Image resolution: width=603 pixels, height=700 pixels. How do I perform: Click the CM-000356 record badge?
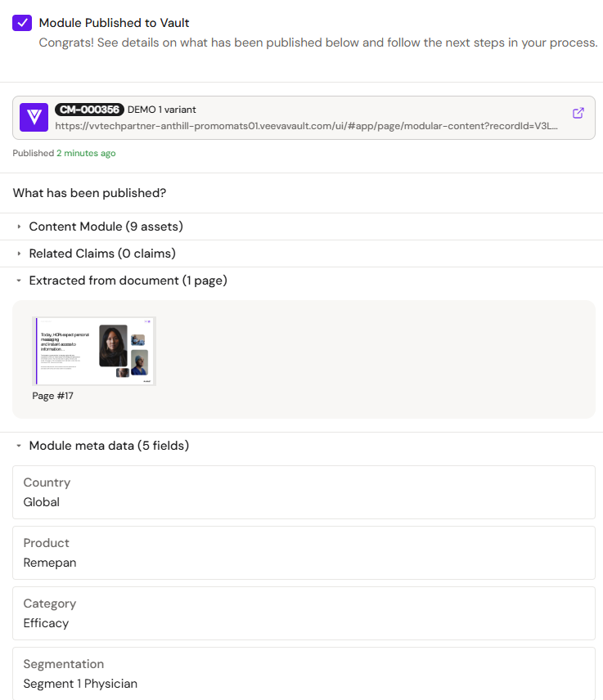coord(89,110)
